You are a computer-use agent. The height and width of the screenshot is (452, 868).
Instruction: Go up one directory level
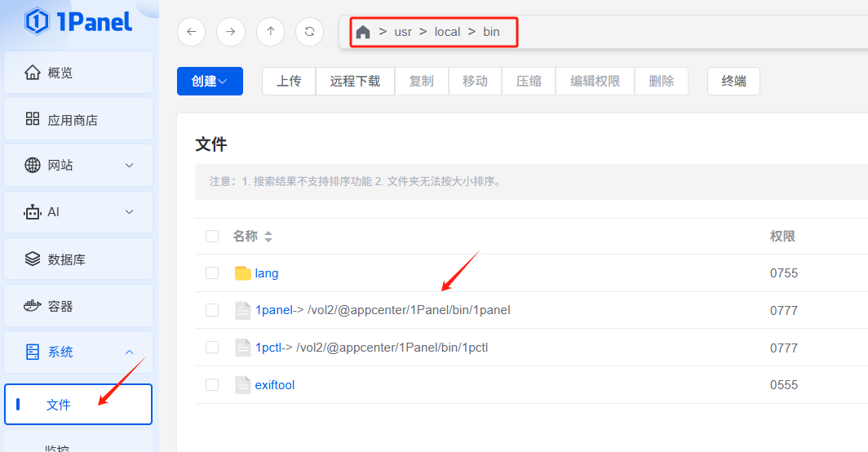(271, 32)
